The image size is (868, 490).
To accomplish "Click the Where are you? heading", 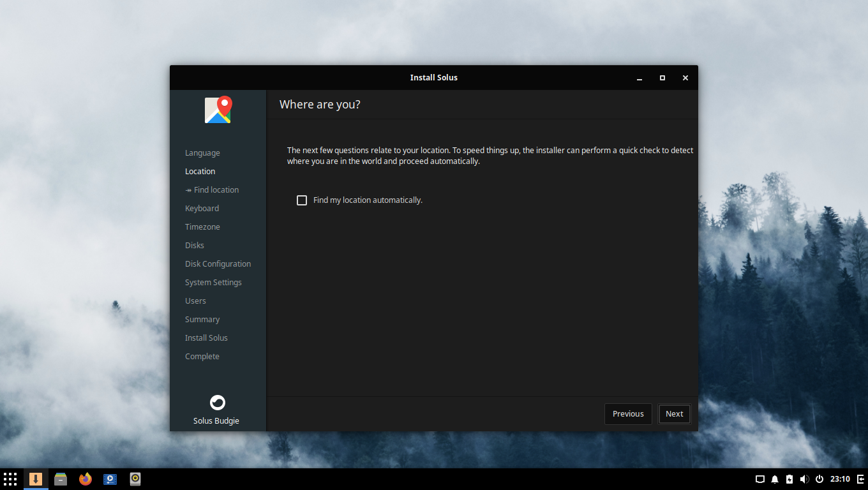I will click(320, 105).
